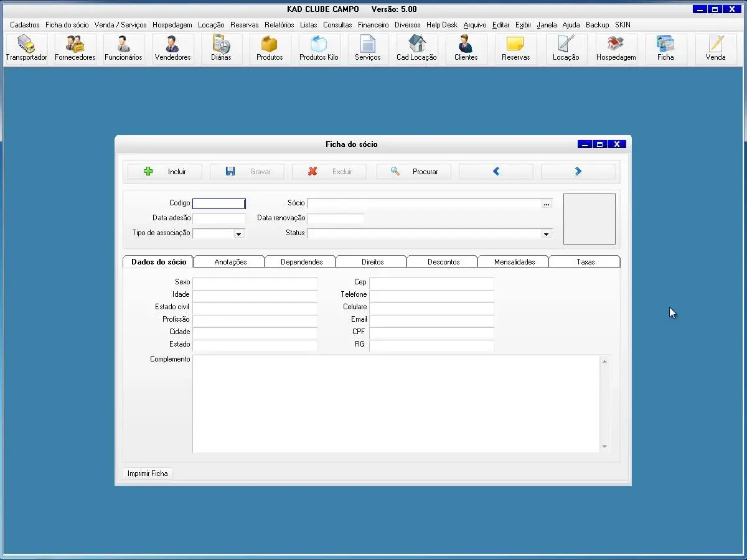Switch to the Mensalidades tab

(x=514, y=262)
